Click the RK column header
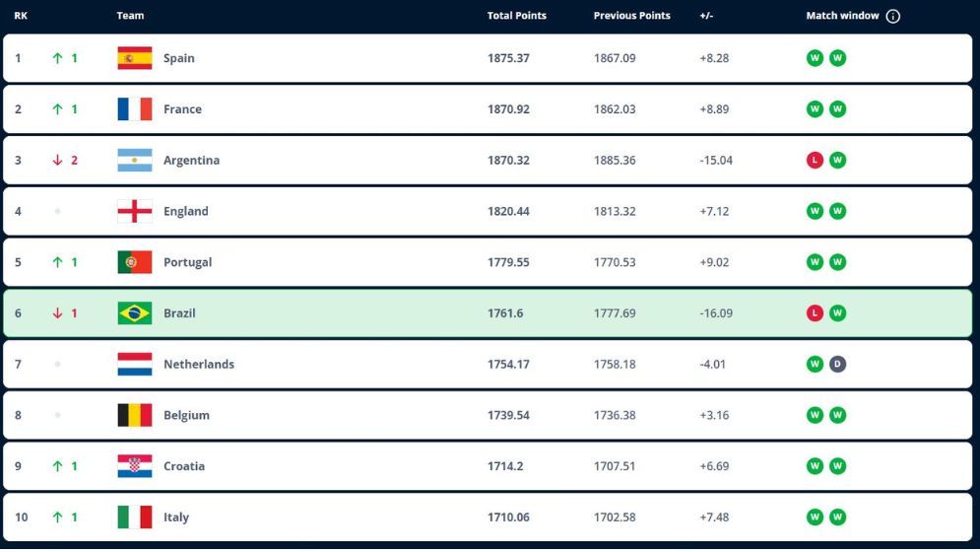Viewport: 980px width, 552px height. (x=21, y=16)
